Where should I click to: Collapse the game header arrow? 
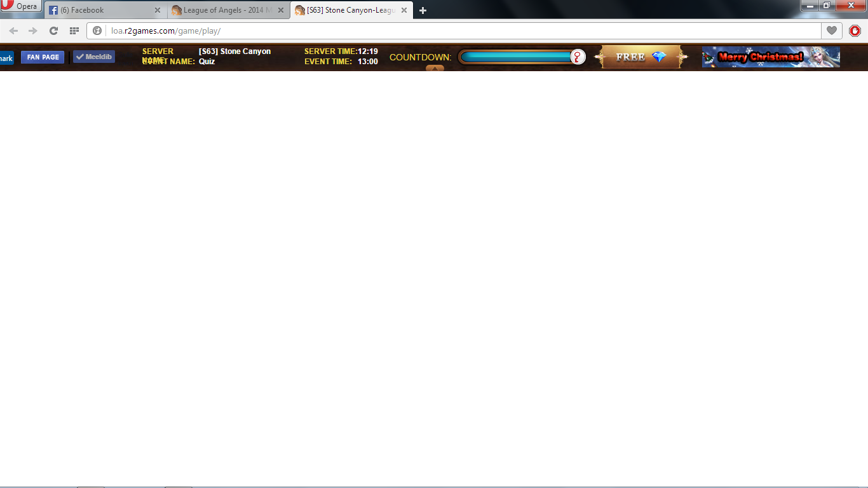tap(435, 68)
